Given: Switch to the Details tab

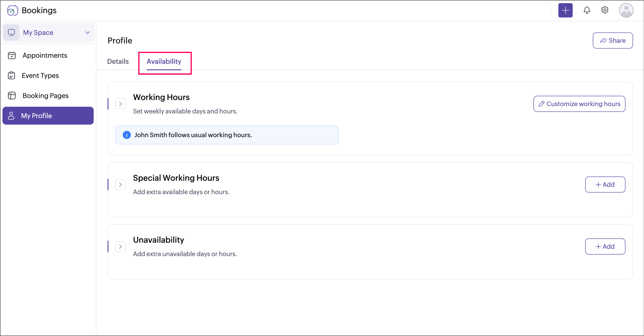Looking at the screenshot, I should pos(118,61).
